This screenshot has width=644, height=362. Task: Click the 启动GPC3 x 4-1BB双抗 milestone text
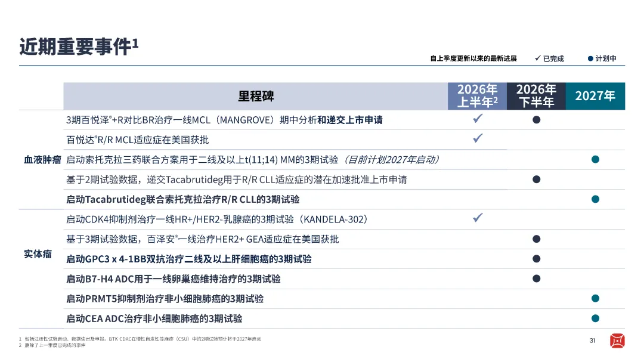click(x=189, y=259)
